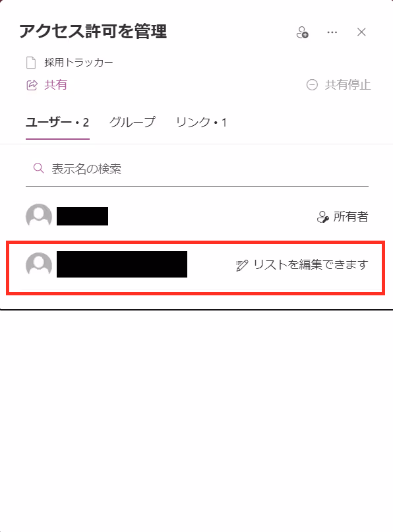The width and height of the screenshot is (393, 532).
Task: Click the pencil edit permission icon
Action: pos(242,265)
